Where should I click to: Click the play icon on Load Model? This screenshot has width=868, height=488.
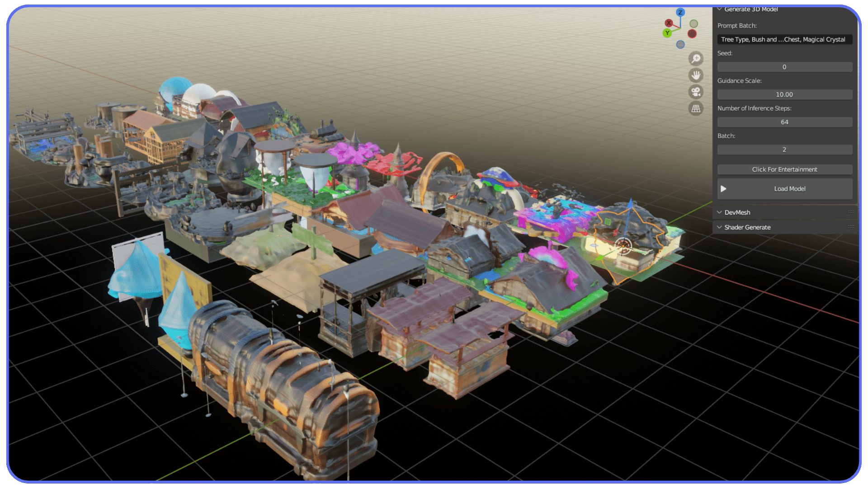[x=724, y=189]
